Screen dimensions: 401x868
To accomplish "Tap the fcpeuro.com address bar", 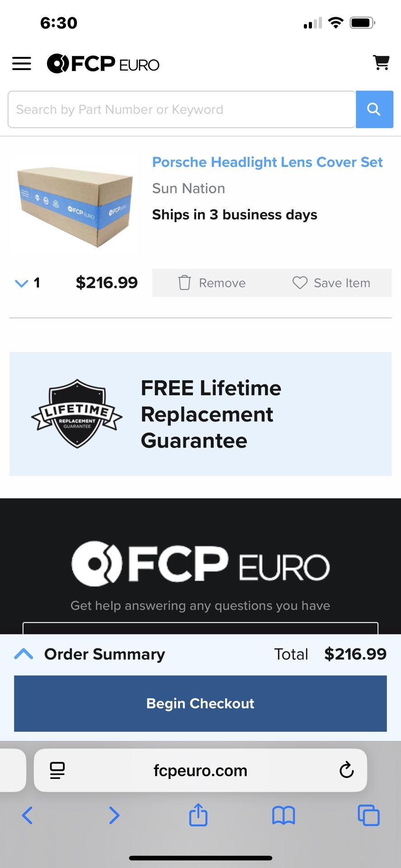I will pos(200,770).
